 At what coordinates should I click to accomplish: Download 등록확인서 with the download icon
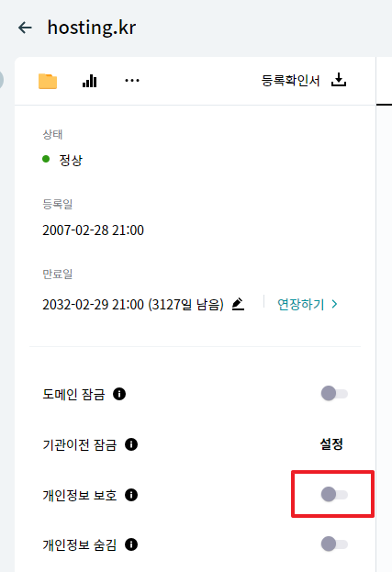339,80
